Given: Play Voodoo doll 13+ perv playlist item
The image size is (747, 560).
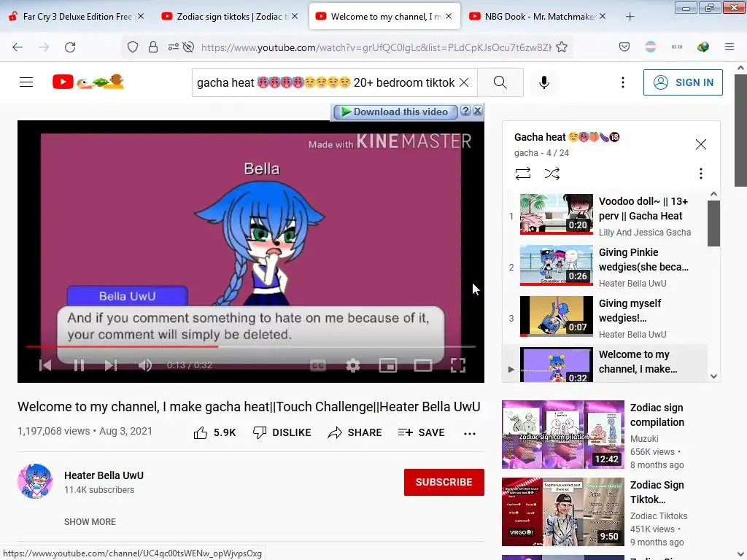Looking at the screenshot, I should 605,215.
